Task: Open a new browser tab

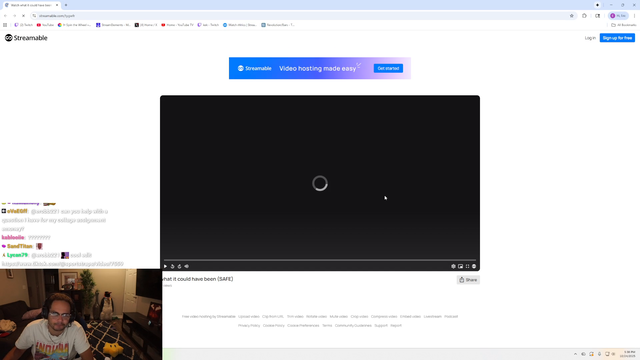Action: click(x=66, y=5)
